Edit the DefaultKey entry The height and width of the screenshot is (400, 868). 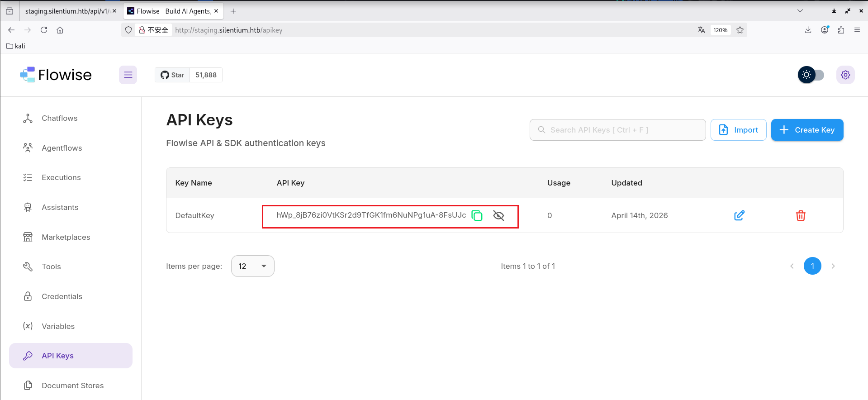tap(739, 215)
